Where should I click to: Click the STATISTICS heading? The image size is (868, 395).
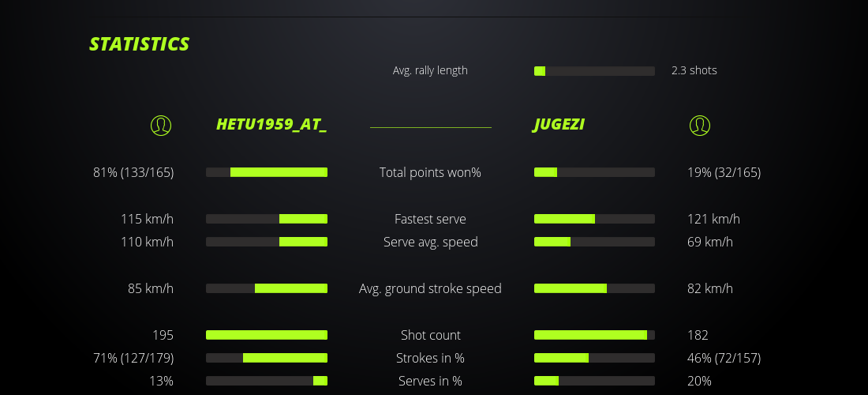click(x=140, y=44)
